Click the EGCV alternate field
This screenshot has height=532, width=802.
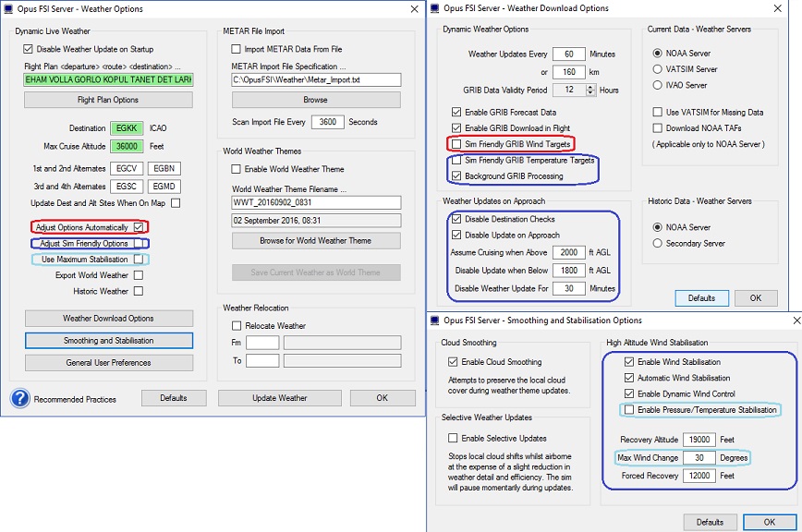coord(127,168)
